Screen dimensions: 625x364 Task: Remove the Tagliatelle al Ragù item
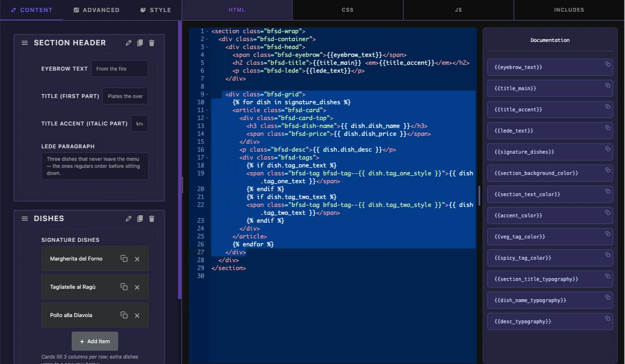point(137,287)
